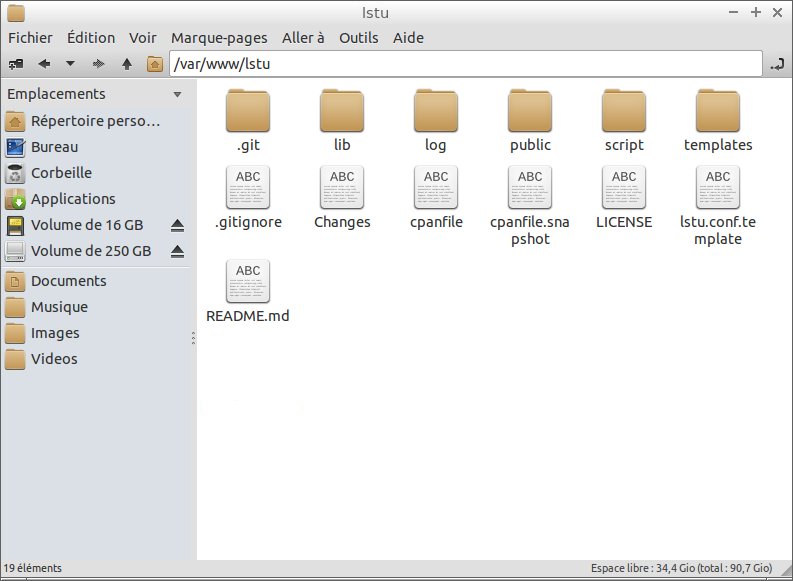793x581 pixels.
Task: Open Documents bookmark in sidebar
Action: (x=96, y=281)
